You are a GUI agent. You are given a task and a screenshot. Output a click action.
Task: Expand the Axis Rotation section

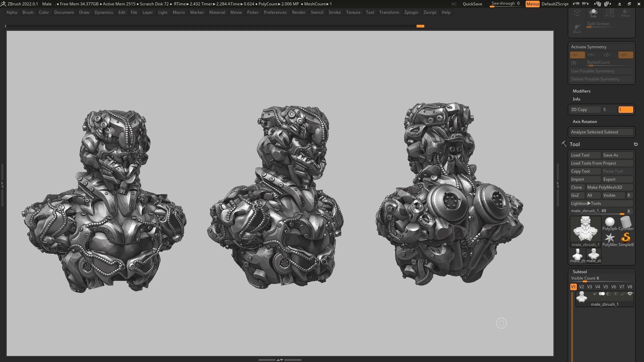585,122
